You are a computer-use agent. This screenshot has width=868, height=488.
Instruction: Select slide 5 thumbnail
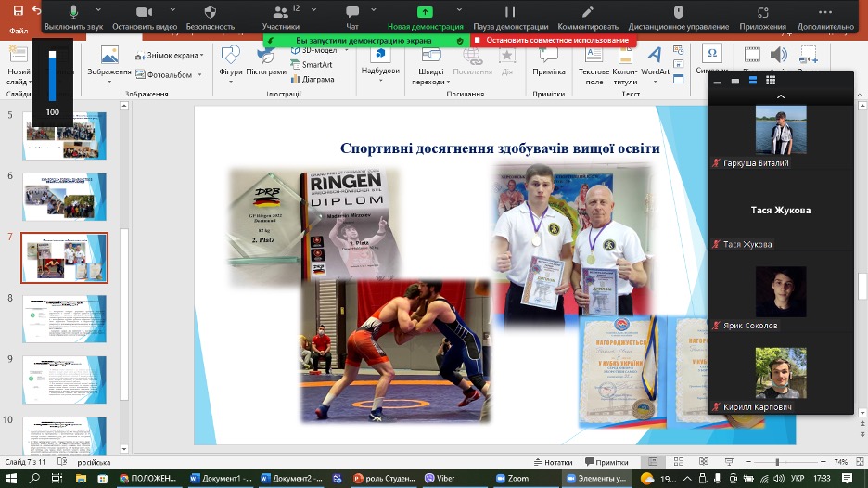tap(64, 135)
